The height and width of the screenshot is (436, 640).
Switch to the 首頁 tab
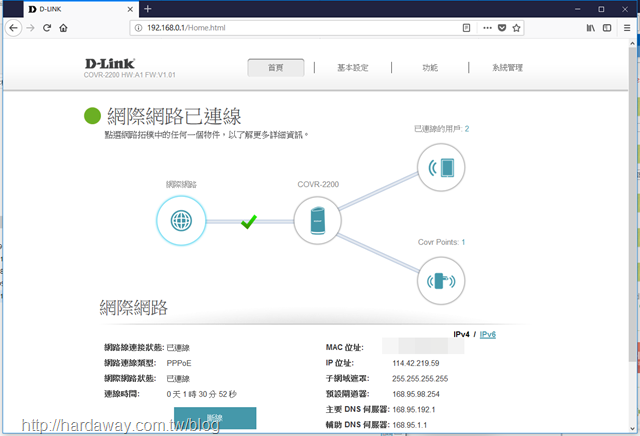(276, 68)
